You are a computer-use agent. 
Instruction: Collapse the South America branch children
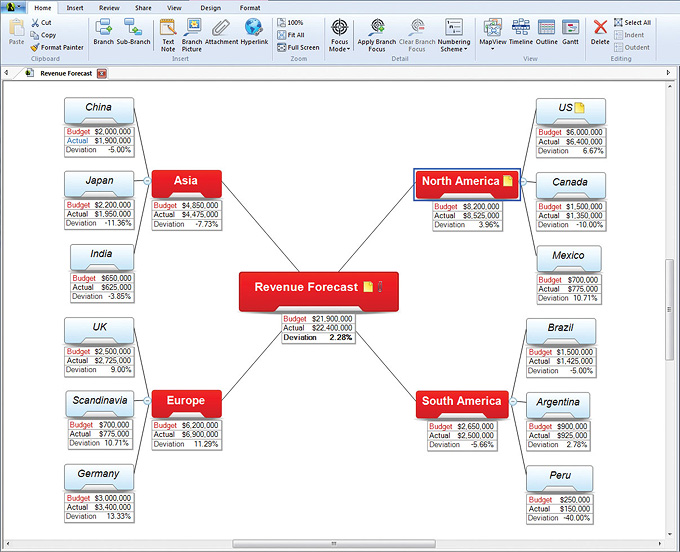tap(513, 402)
